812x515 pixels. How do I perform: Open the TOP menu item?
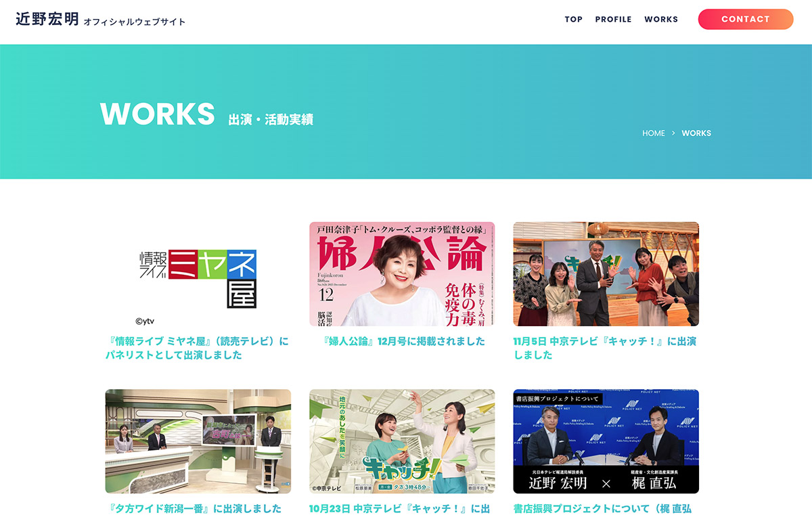pos(573,20)
